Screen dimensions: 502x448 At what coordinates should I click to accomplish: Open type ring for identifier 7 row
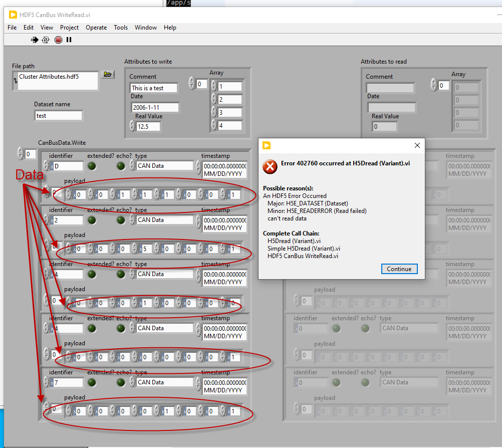coord(164,382)
